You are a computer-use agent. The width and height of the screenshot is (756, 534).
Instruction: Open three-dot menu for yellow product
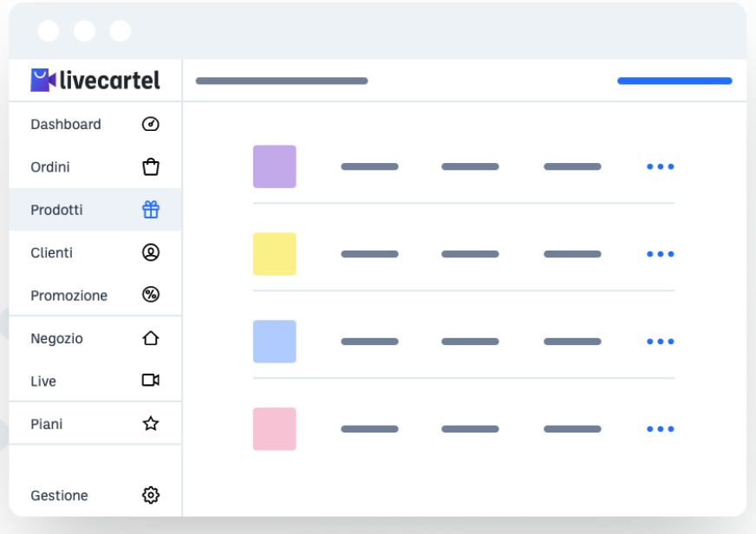point(660,254)
